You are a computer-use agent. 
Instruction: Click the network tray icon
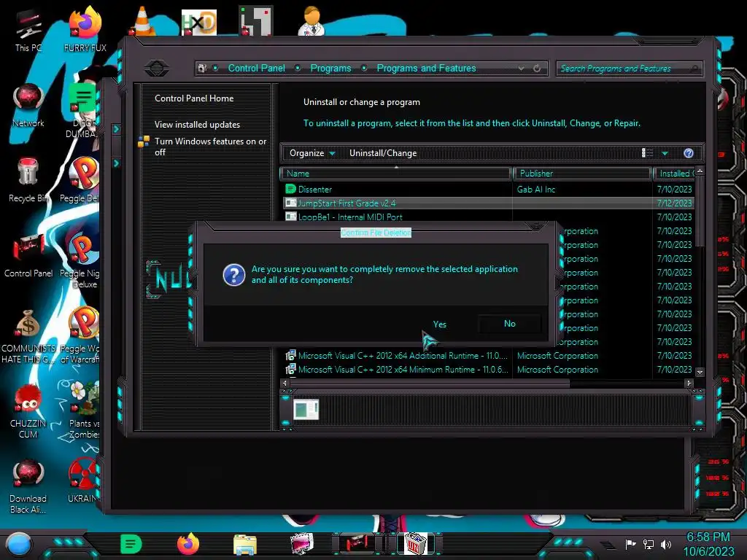click(648, 544)
